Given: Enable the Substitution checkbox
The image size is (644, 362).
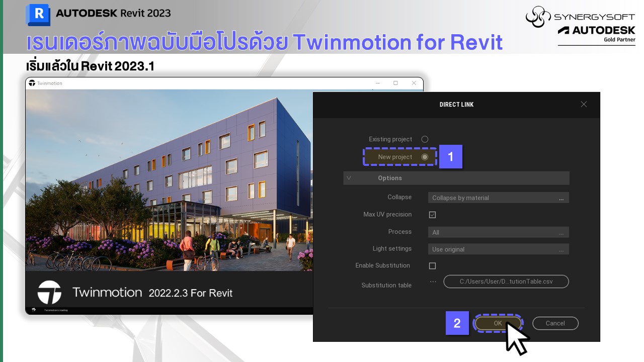Looking at the screenshot, I should 432,265.
